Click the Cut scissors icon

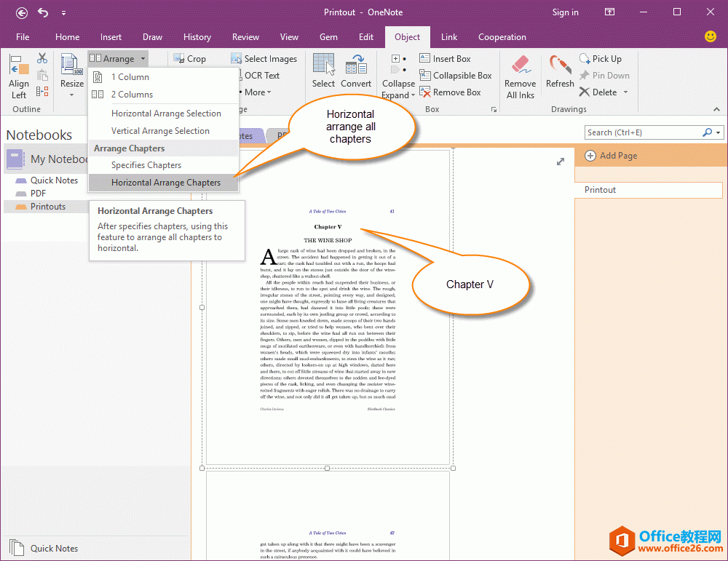(42, 58)
